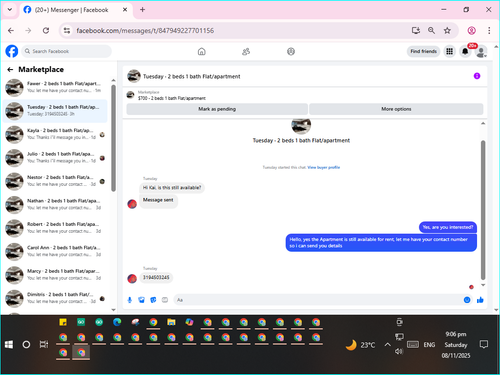The image size is (500, 375).
Task: Open the Facebook Home icon
Action: tap(202, 51)
